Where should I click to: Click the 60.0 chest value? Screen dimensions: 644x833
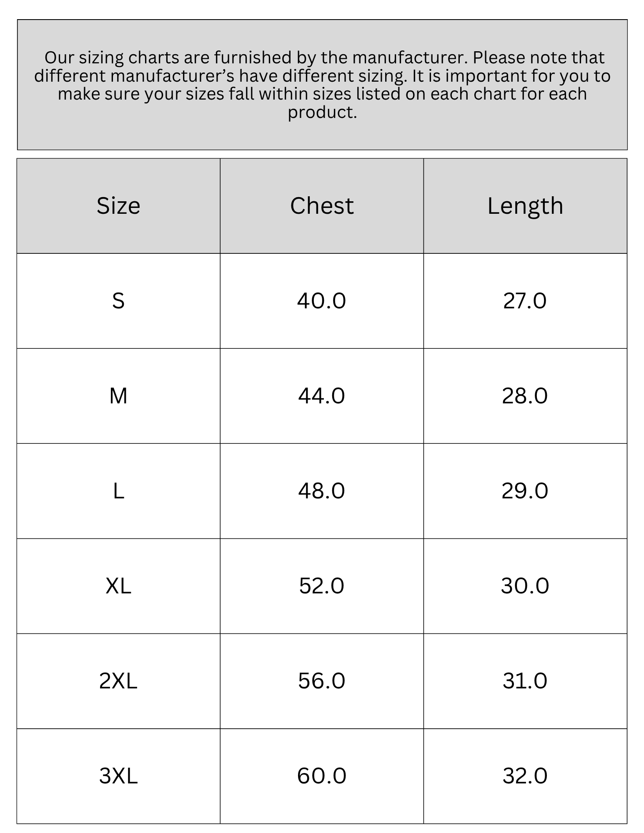322,776
